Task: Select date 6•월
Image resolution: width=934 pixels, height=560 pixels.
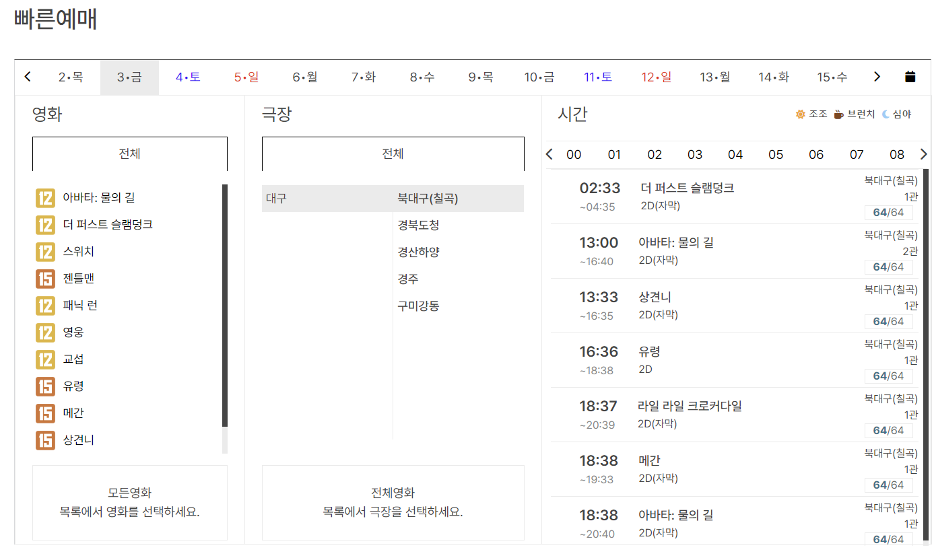Action: tap(305, 77)
